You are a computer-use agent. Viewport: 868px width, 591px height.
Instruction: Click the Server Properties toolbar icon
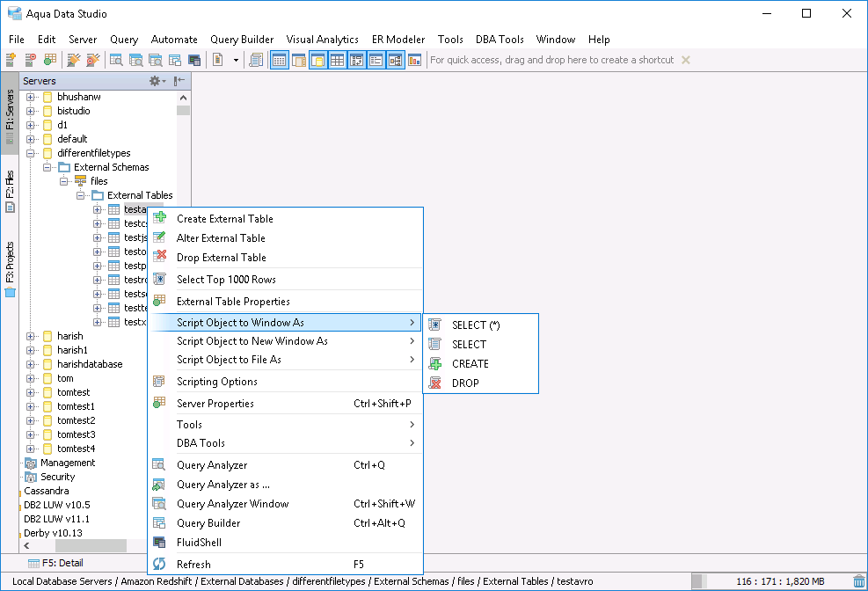tap(50, 60)
